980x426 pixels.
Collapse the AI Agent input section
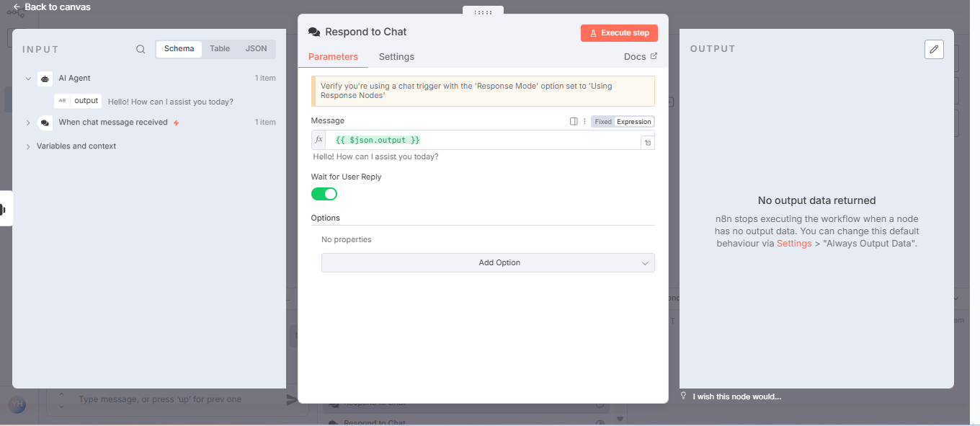28,79
